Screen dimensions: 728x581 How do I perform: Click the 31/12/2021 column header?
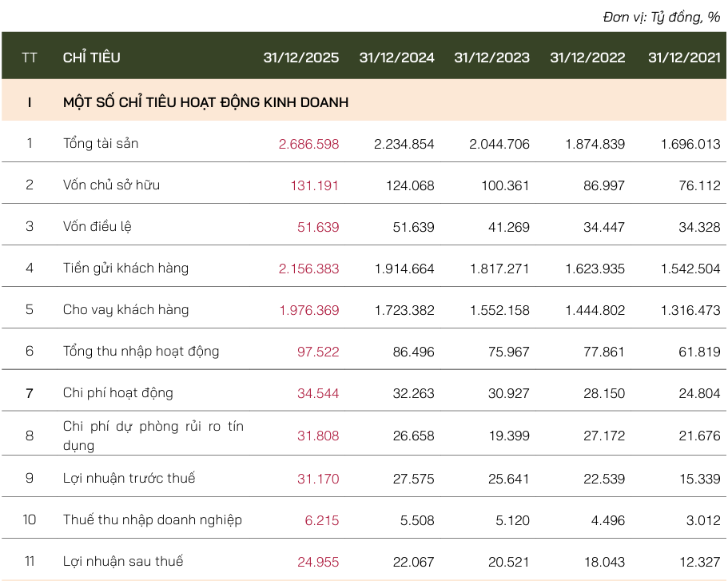(683, 58)
